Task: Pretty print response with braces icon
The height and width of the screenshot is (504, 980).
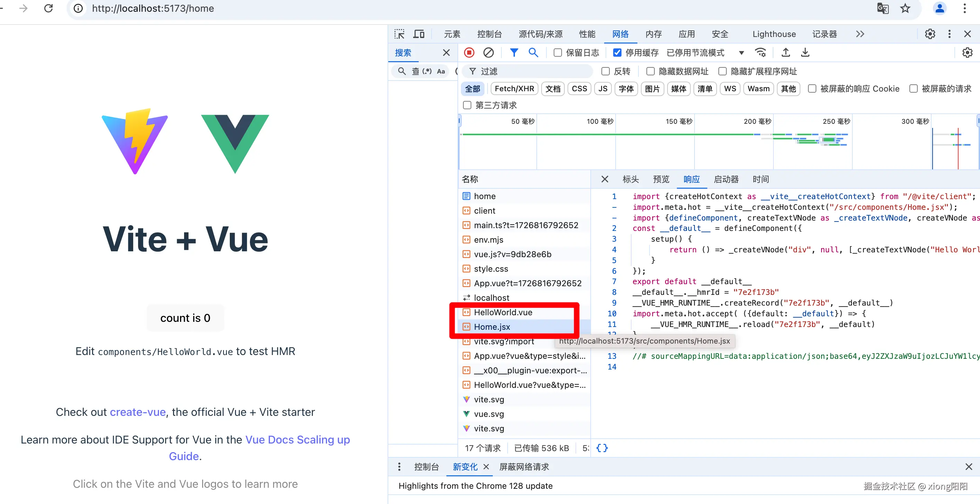Action: (x=602, y=448)
